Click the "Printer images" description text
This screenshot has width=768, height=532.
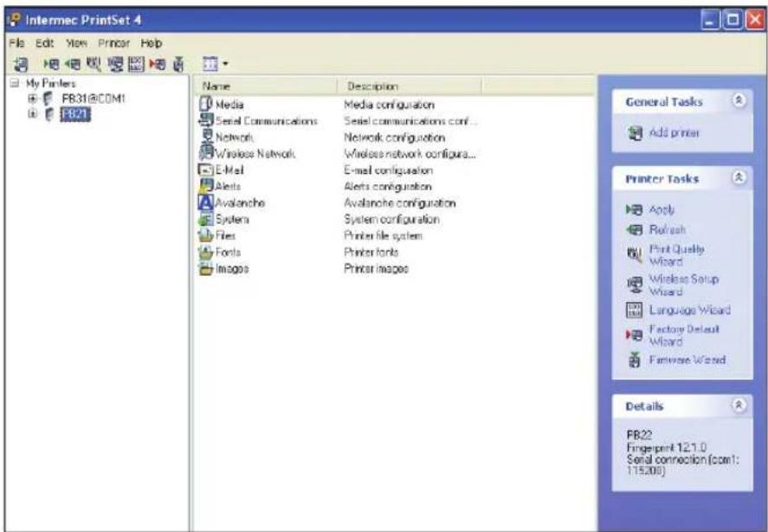point(376,269)
